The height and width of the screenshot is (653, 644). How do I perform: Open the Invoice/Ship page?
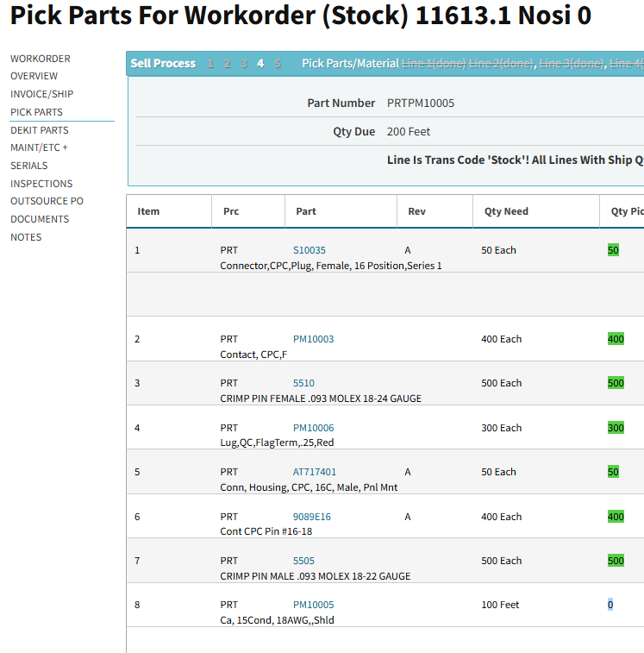point(41,94)
